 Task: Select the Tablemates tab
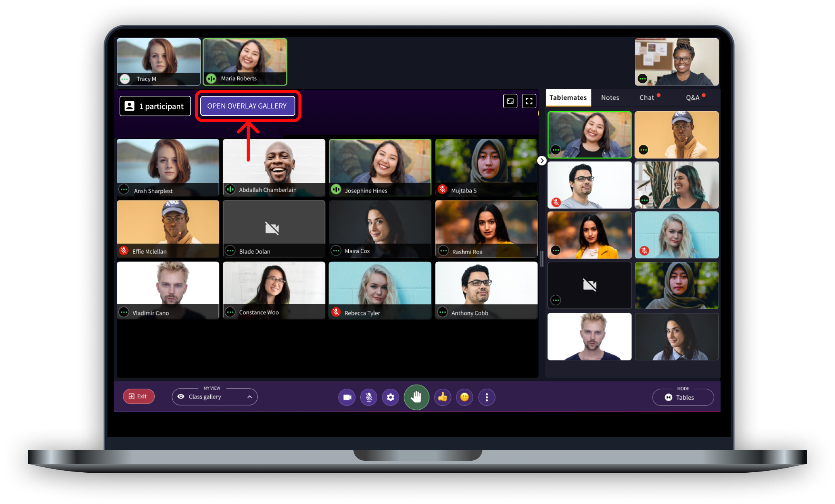point(568,98)
